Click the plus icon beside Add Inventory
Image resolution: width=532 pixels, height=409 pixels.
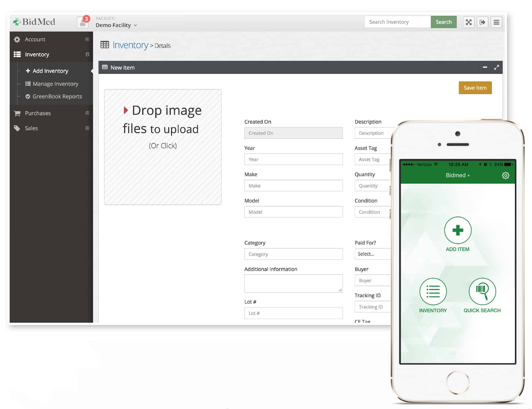28,71
